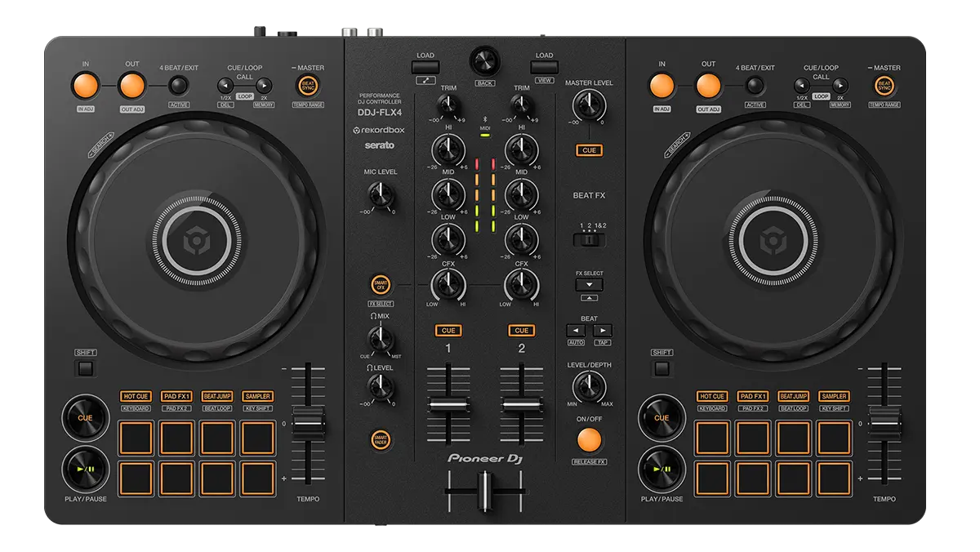Click the right deck TEMPO slider

point(885,425)
